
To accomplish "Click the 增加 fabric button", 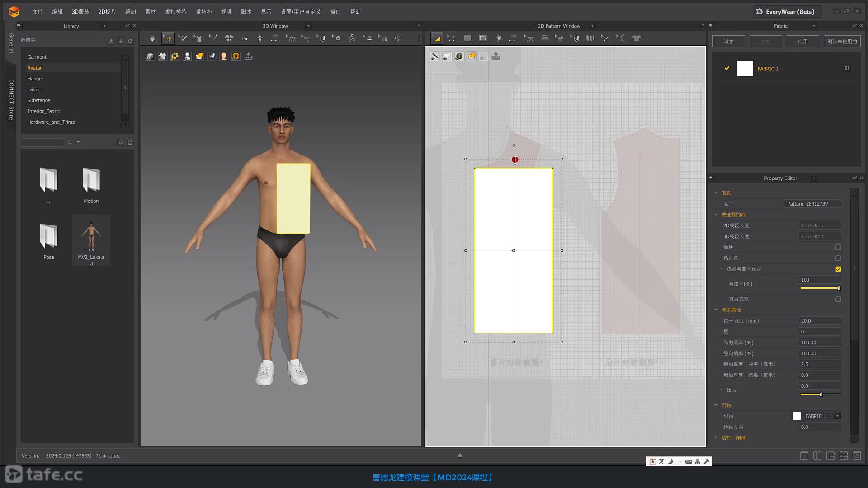I will [729, 42].
